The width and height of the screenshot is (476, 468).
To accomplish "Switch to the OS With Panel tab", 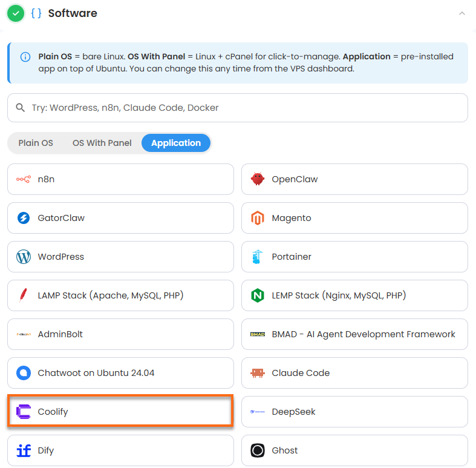I will click(x=102, y=143).
